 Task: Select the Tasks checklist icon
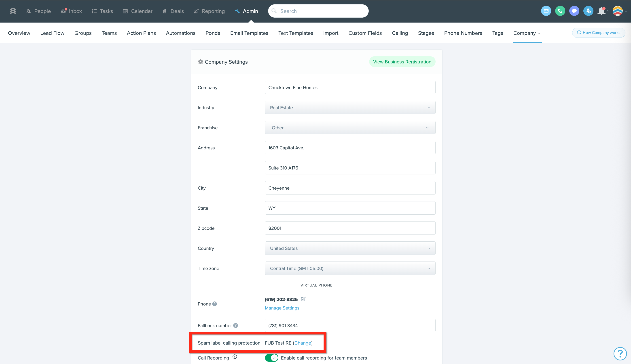[94, 11]
